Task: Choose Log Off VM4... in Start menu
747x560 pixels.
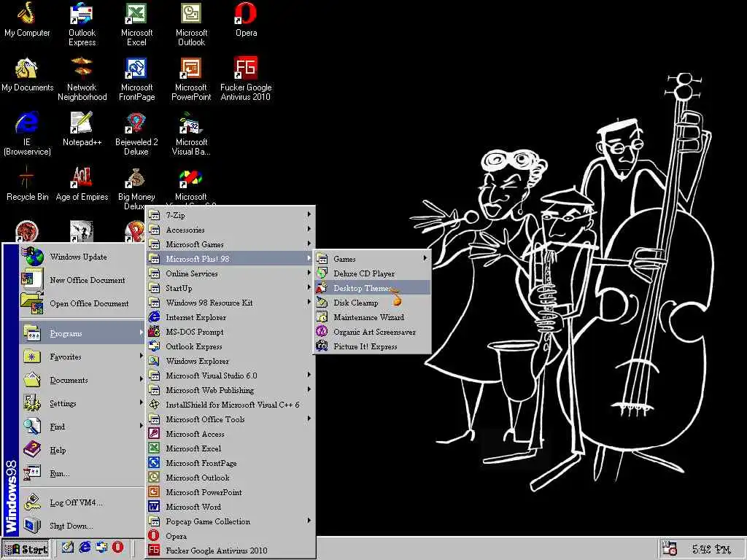Action: [x=82, y=502]
